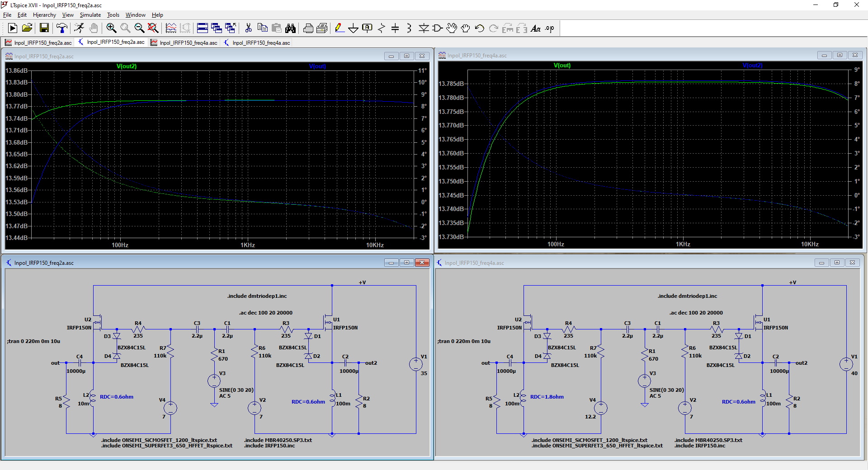Open the Help menu
This screenshot has height=470, width=868.
pos(157,15)
